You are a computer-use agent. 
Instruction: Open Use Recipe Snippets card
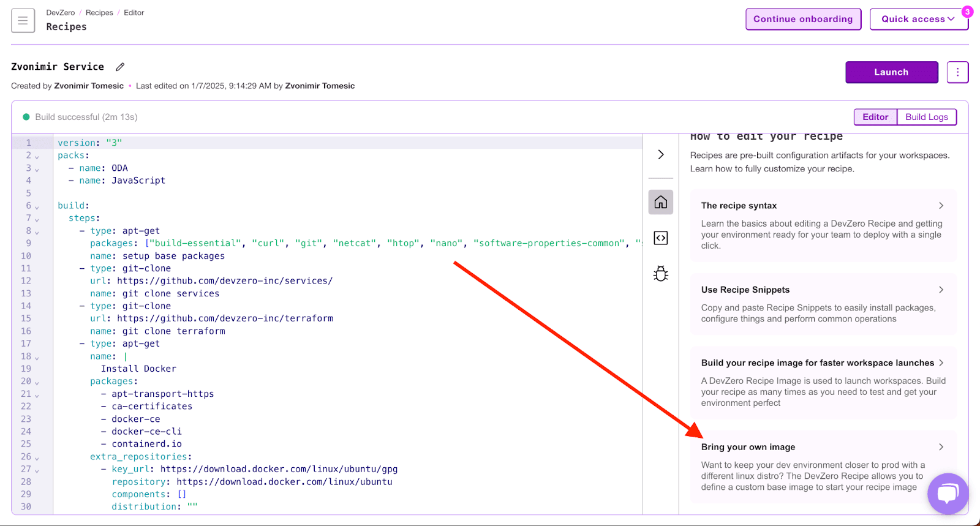pyautogui.click(x=823, y=304)
